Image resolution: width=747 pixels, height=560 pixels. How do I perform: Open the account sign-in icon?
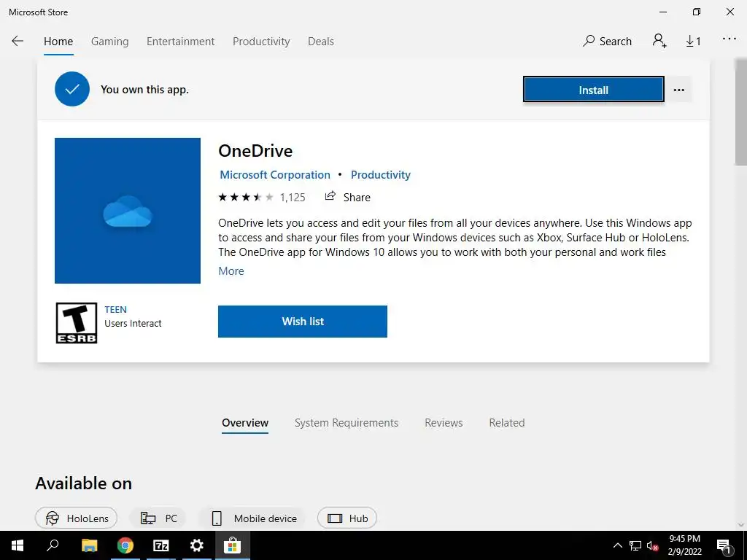pos(659,41)
